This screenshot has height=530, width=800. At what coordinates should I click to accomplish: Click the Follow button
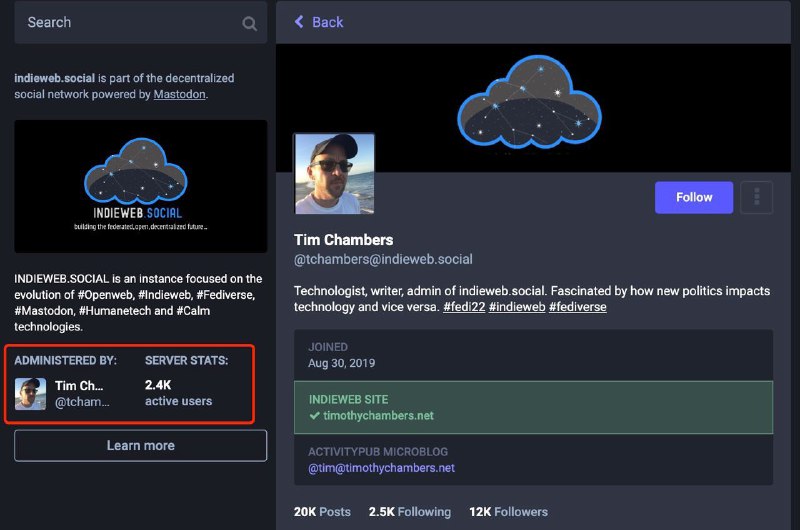click(x=693, y=197)
